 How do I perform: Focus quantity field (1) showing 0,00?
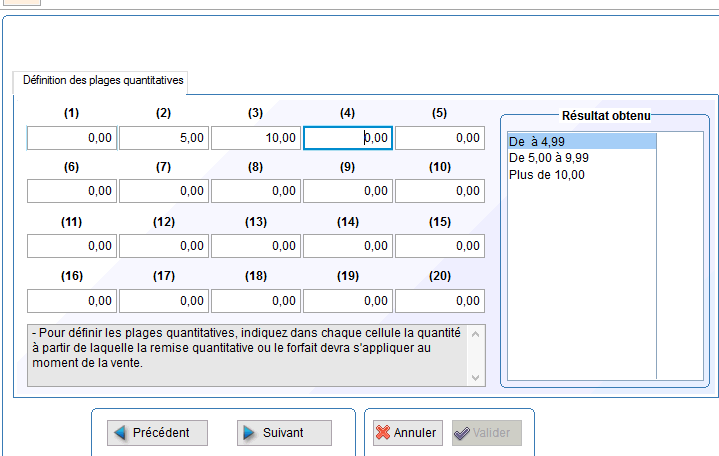(x=72, y=138)
